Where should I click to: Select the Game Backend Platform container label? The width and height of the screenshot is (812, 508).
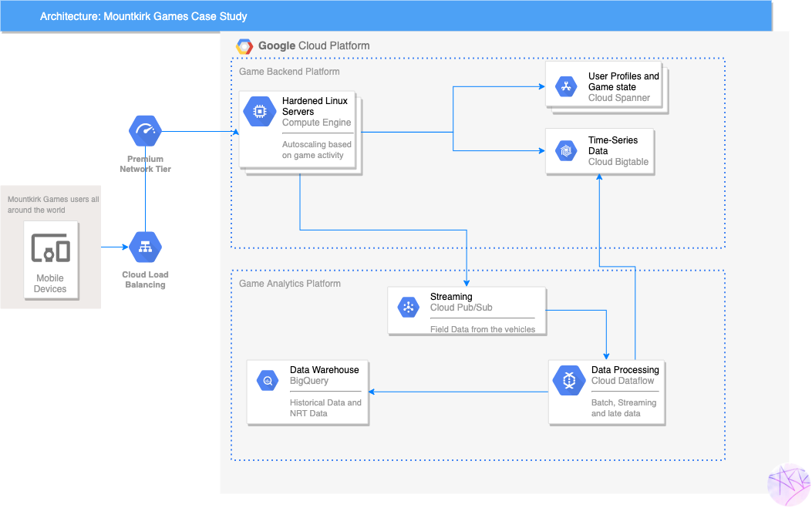click(289, 71)
